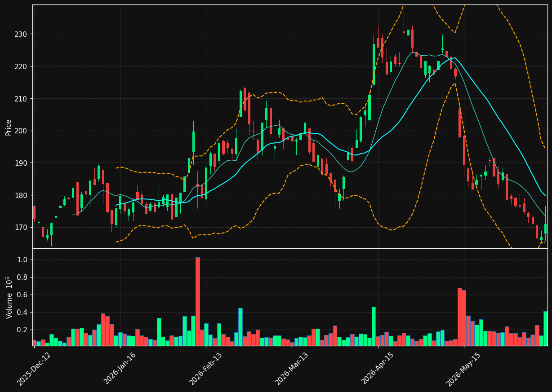Click the 170 price axis label

tap(21, 228)
